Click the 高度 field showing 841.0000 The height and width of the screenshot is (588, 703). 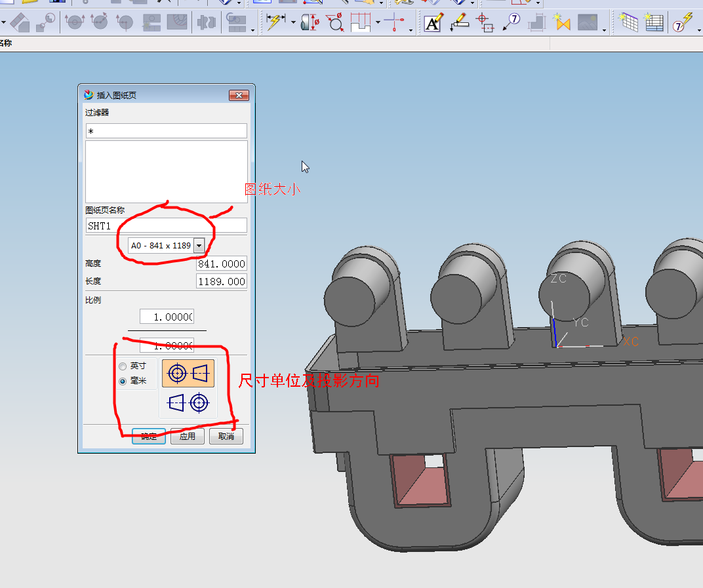pyautogui.click(x=222, y=264)
